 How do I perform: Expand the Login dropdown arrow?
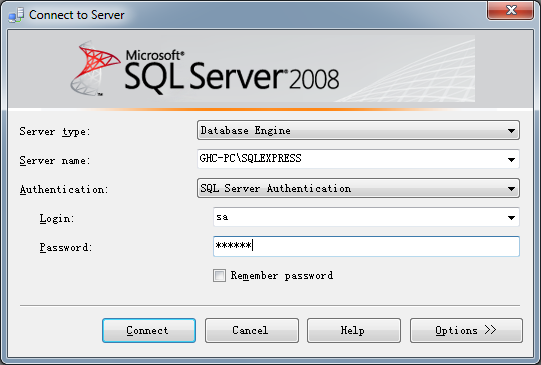511,217
